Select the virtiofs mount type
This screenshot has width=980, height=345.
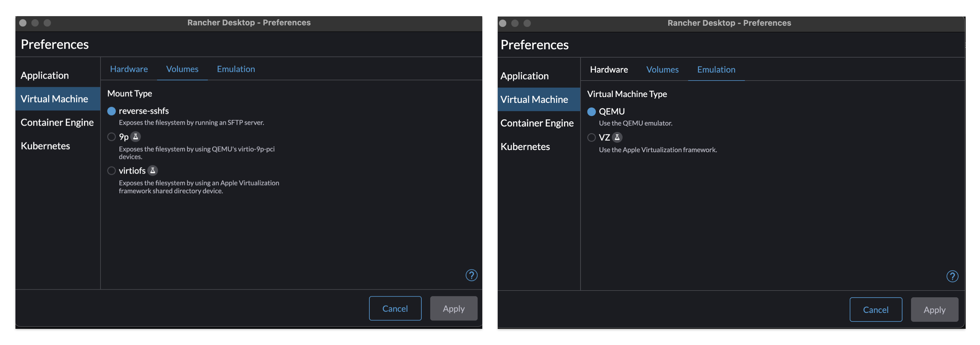[x=111, y=171]
